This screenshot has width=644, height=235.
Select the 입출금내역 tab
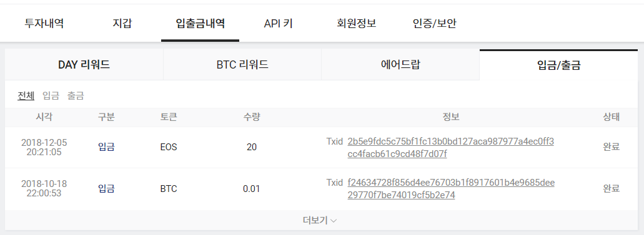pyautogui.click(x=200, y=24)
